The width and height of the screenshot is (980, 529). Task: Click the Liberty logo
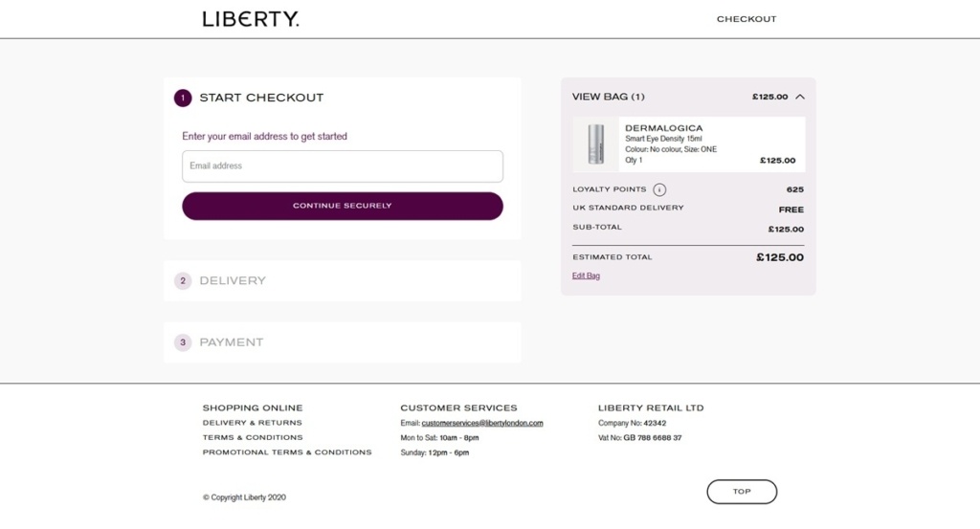pyautogui.click(x=251, y=19)
